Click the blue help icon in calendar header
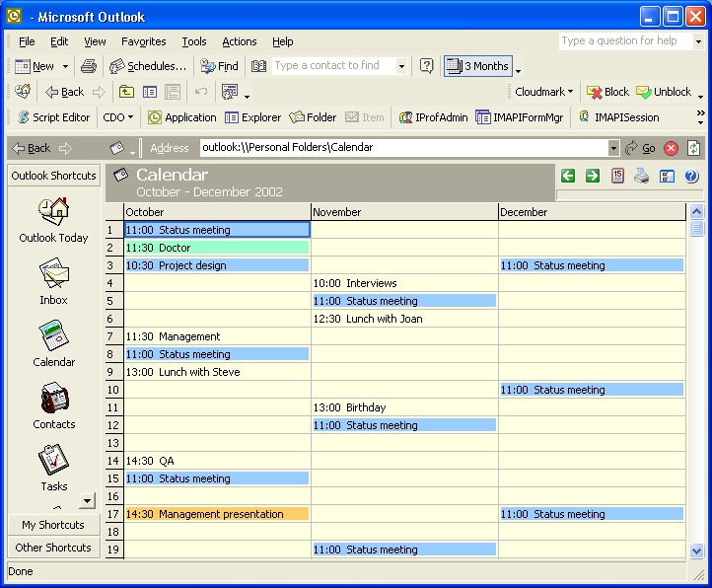 pyautogui.click(x=691, y=176)
